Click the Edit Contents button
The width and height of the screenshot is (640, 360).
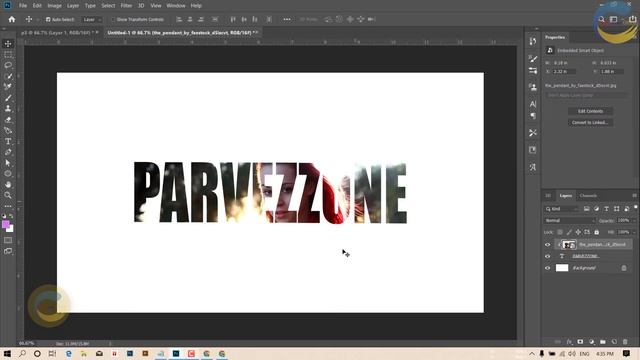point(590,111)
